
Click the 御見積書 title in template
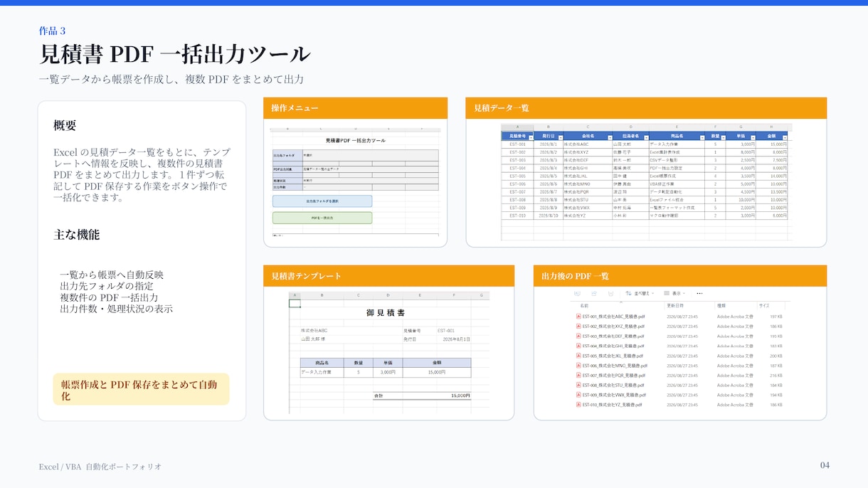click(x=386, y=312)
